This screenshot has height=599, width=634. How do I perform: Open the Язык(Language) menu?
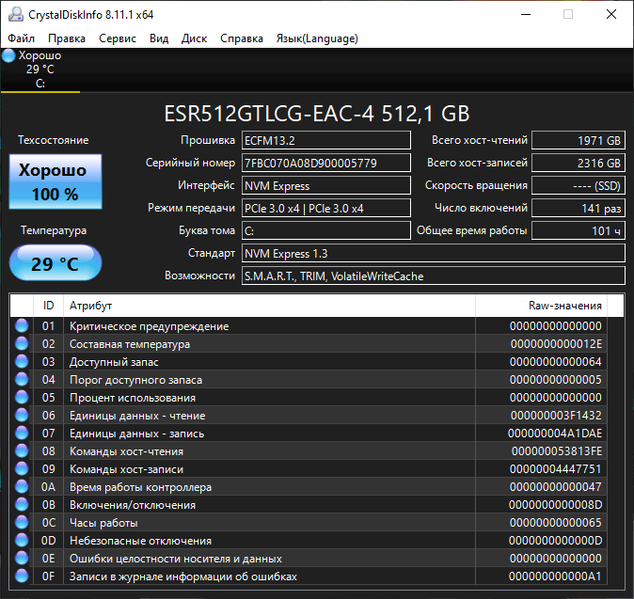316,39
